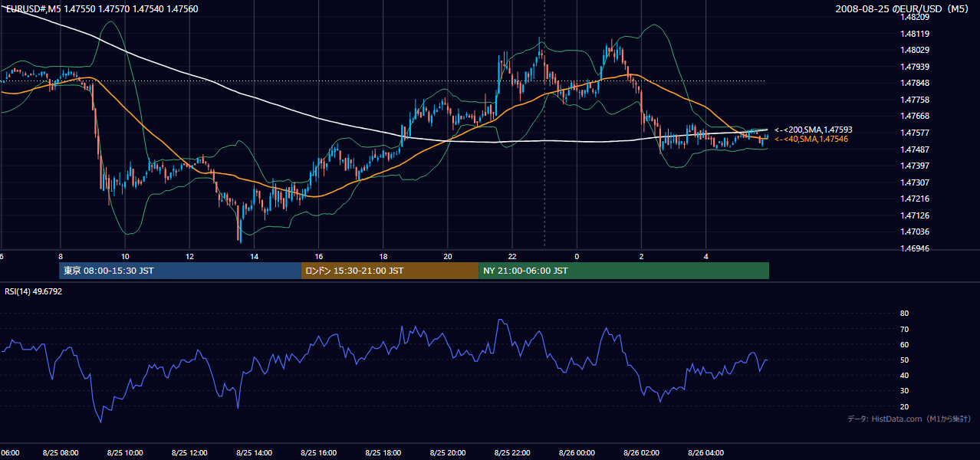Click the Tokyo 08:00-15:30 JST session bar
Screen dimensions: 980x460
(x=180, y=271)
